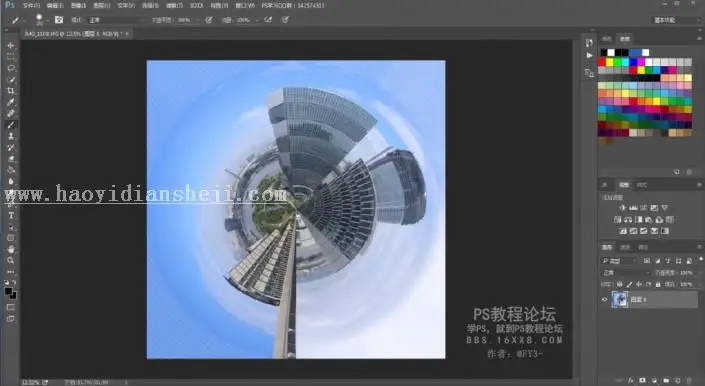The image size is (705, 386).
Task: Select the Healing Brush tool
Action: pyautogui.click(x=11, y=113)
